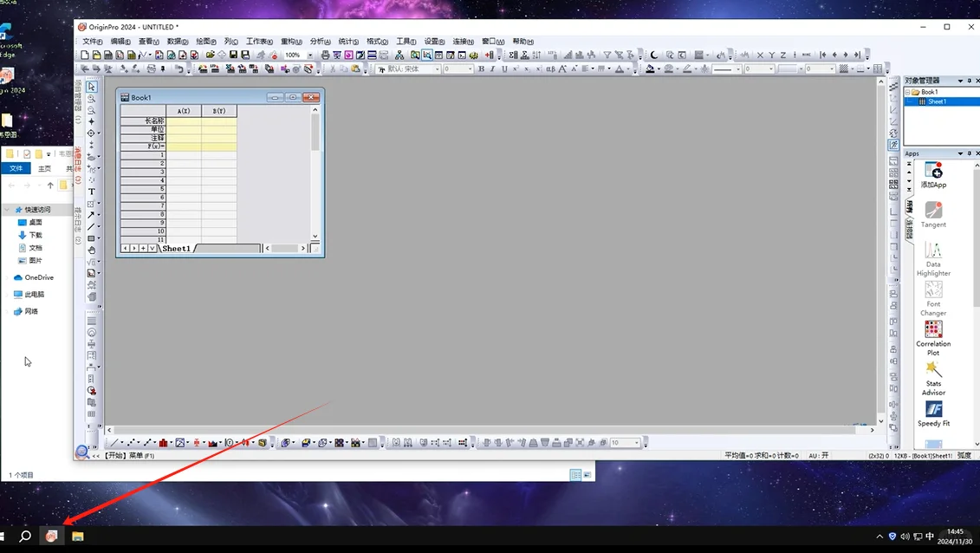Toggle Italic formatting button
Image resolution: width=980 pixels, height=553 pixels.
[492, 68]
